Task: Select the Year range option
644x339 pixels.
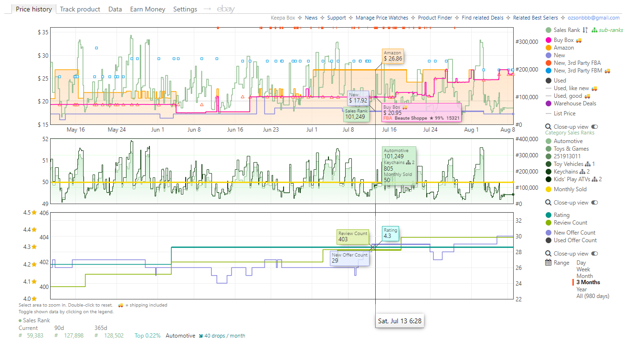Action: click(581, 289)
